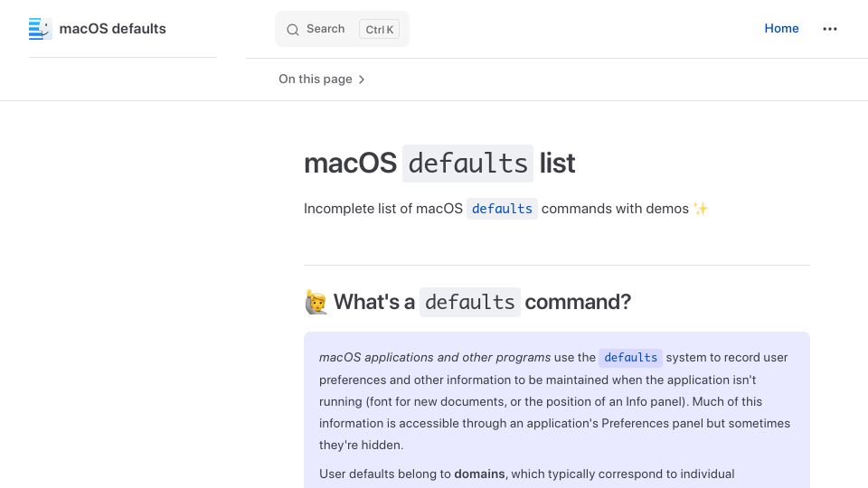Focus the Search input field

342,29
